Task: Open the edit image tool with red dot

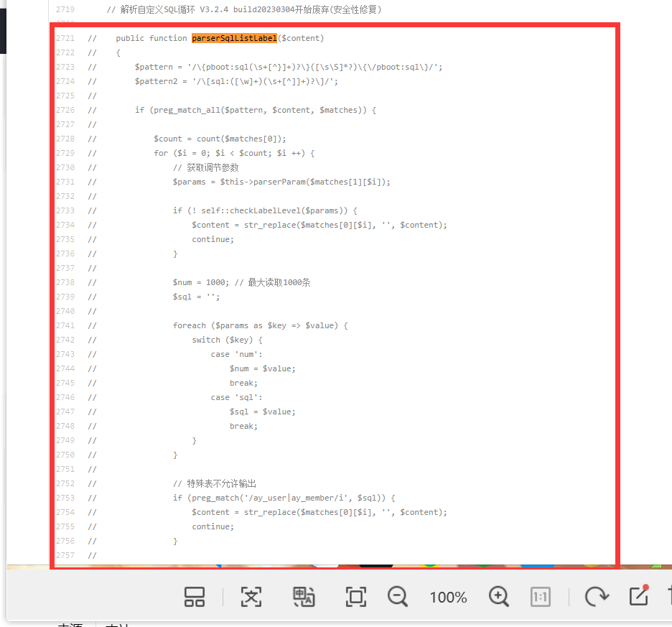Action: point(638,595)
